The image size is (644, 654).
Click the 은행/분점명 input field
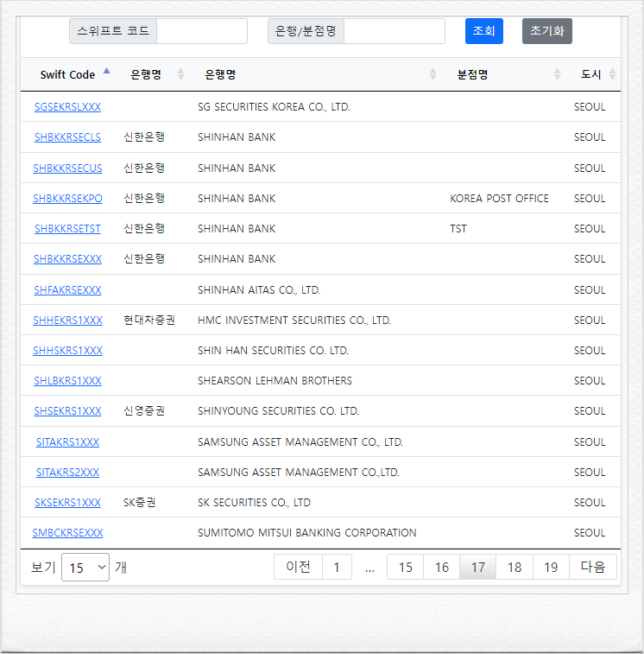[395, 31]
